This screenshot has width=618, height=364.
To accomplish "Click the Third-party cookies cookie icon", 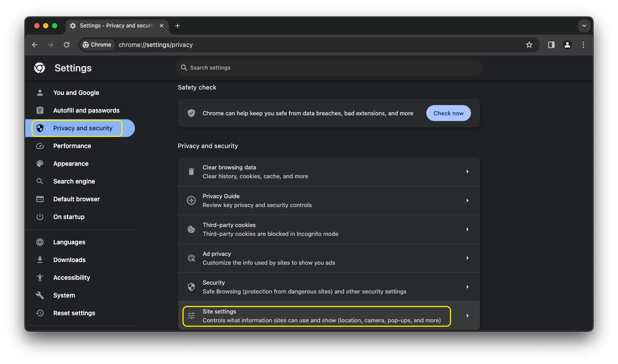I will pos(191,229).
